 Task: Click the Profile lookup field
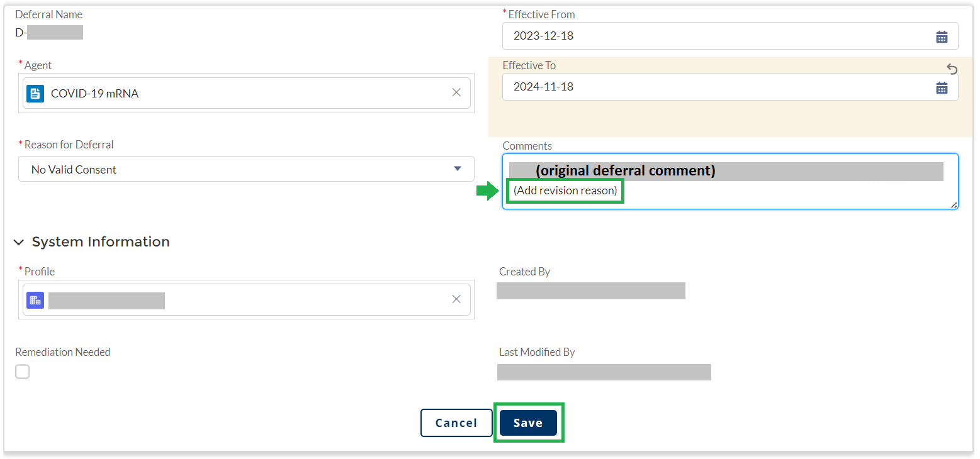click(x=246, y=299)
